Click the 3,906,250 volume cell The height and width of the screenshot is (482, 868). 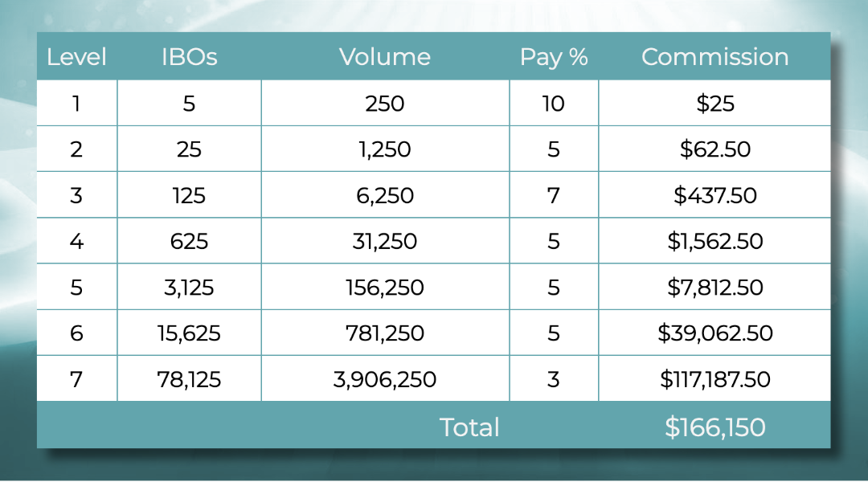pyautogui.click(x=385, y=379)
